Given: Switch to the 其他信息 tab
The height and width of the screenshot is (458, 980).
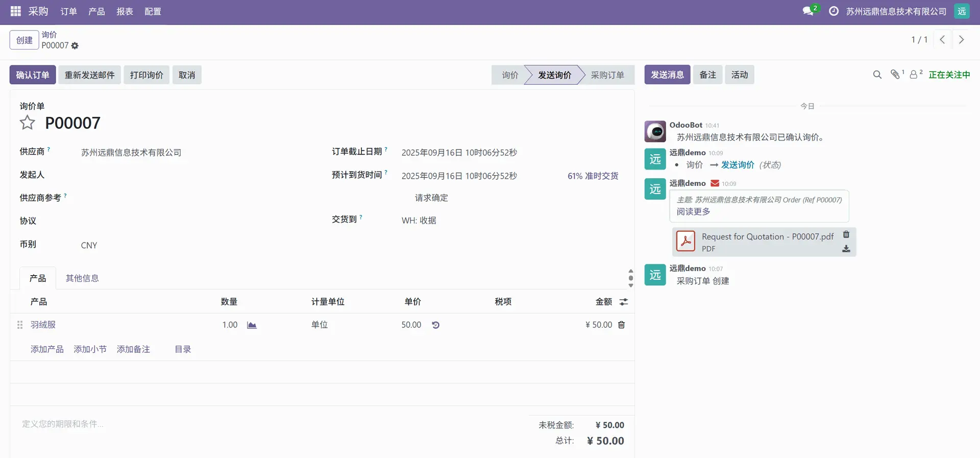Looking at the screenshot, I should coord(82,278).
